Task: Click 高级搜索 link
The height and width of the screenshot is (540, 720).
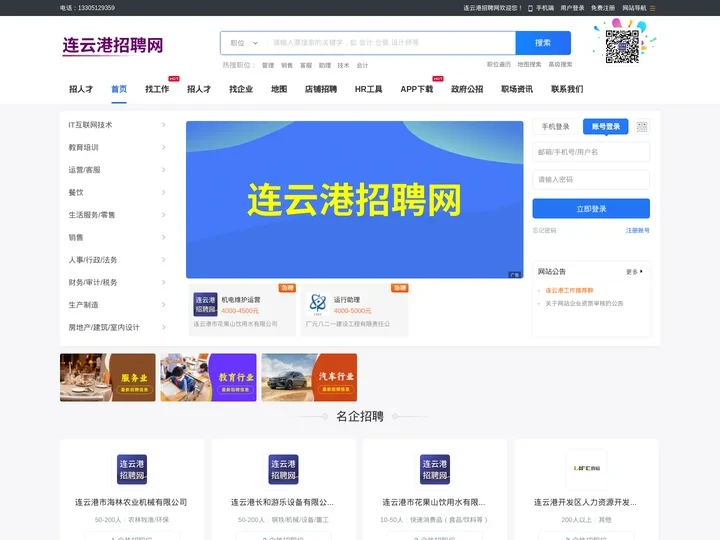Action: click(560, 65)
